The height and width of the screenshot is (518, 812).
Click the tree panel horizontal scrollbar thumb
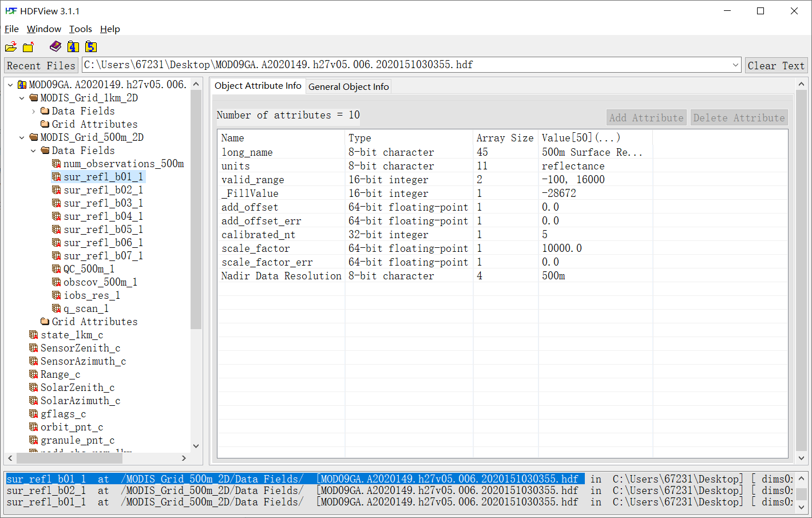coord(69,458)
